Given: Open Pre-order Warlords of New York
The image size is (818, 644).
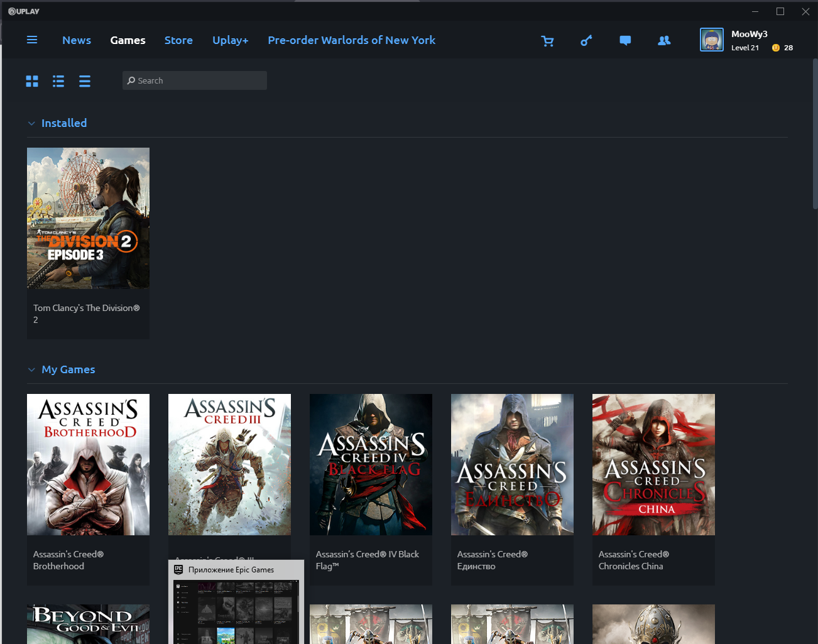Looking at the screenshot, I should (x=352, y=40).
